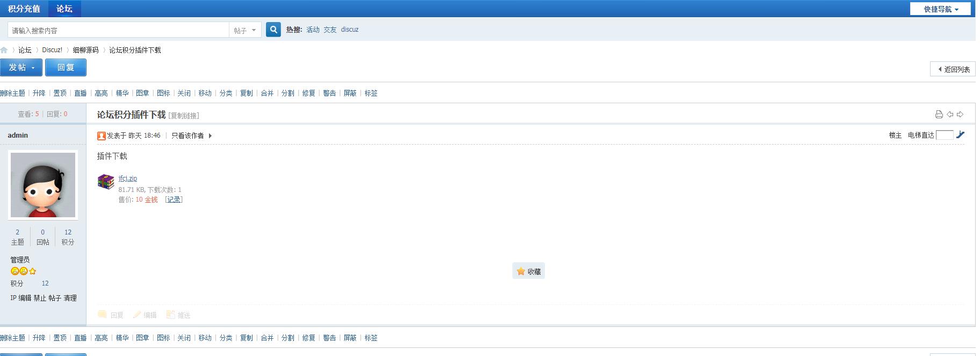This screenshot has height=356, width=980.
Task: Click the 收藏 star favorite button
Action: (529, 271)
